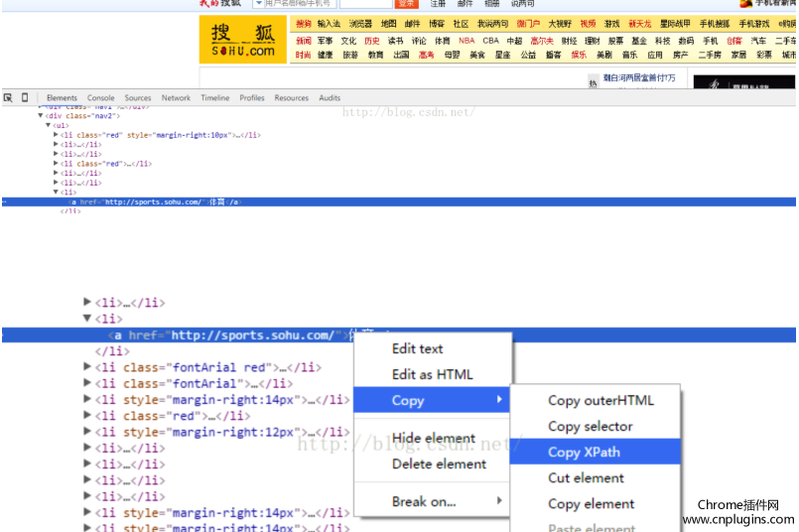The height and width of the screenshot is (532, 799).
Task: Open the Audits tab
Action: click(330, 98)
